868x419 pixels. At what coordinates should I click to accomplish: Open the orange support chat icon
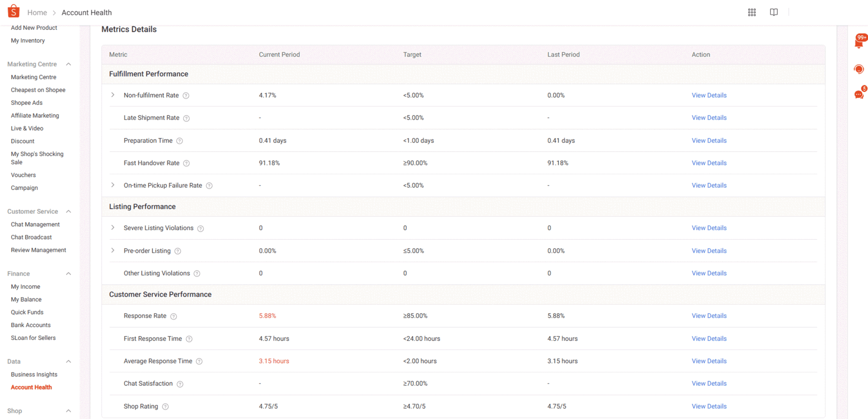click(859, 69)
